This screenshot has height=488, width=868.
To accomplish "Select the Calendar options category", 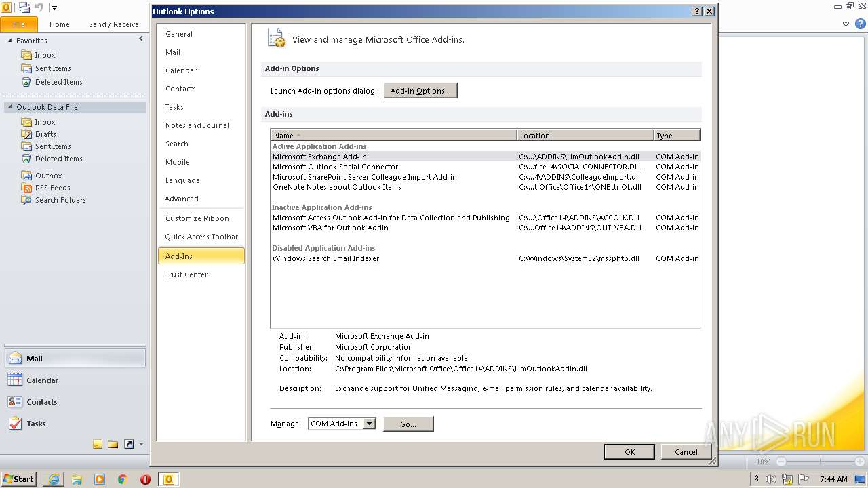I will click(x=201, y=70).
